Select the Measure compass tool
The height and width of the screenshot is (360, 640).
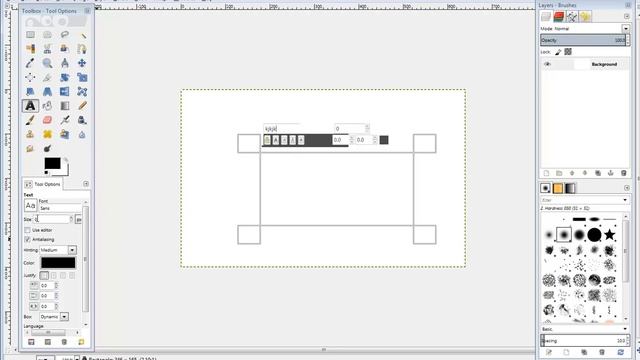[x=64, y=63]
